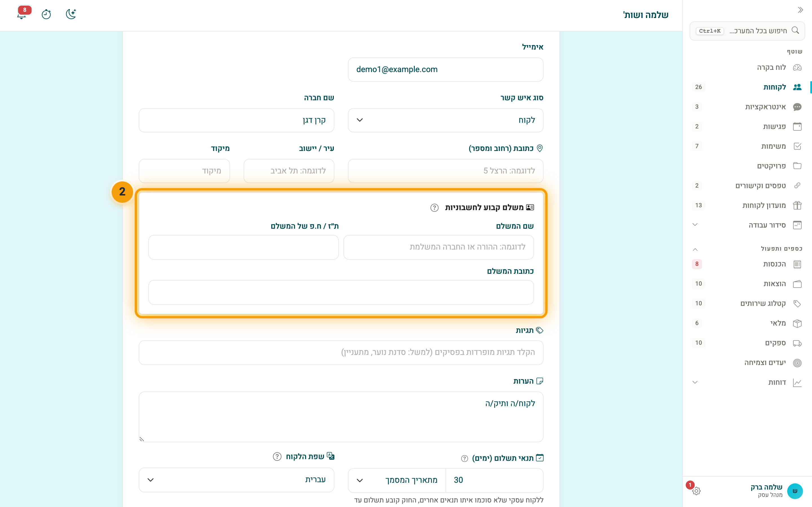Click user avatar circle ש
The image size is (812, 507).
click(795, 491)
